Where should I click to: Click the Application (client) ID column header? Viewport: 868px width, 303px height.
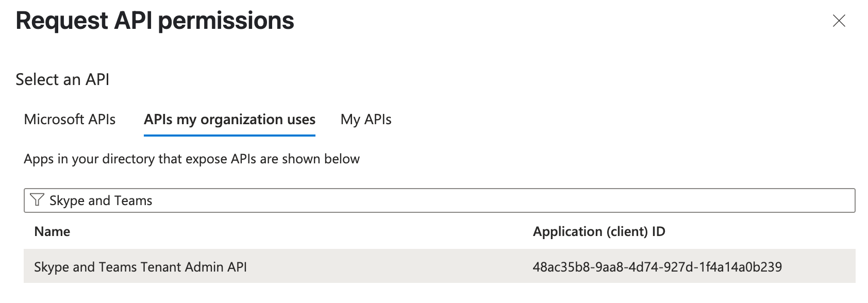tap(599, 231)
